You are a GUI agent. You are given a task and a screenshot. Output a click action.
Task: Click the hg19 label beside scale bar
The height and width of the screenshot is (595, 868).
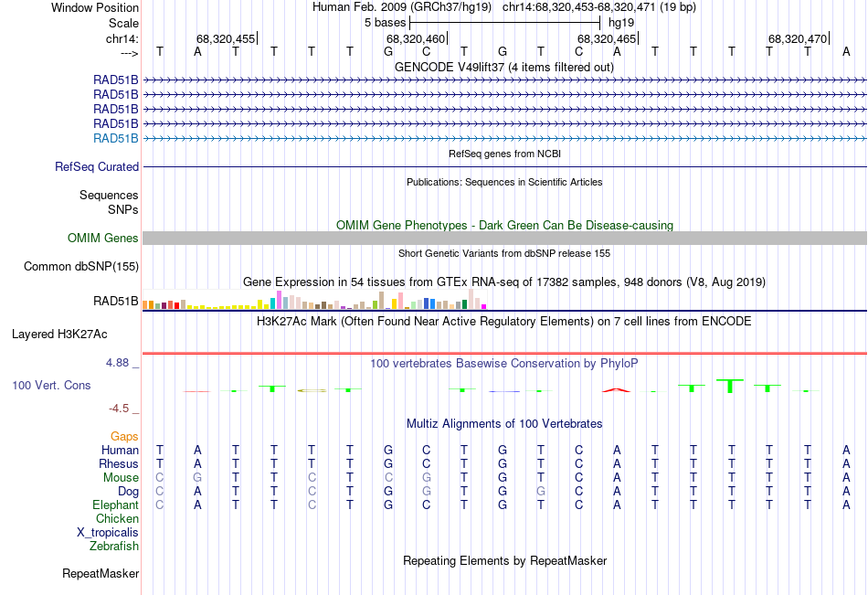click(x=621, y=23)
